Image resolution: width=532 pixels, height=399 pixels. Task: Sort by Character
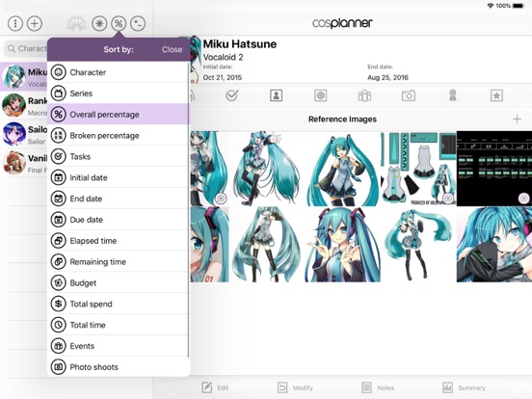click(x=118, y=72)
